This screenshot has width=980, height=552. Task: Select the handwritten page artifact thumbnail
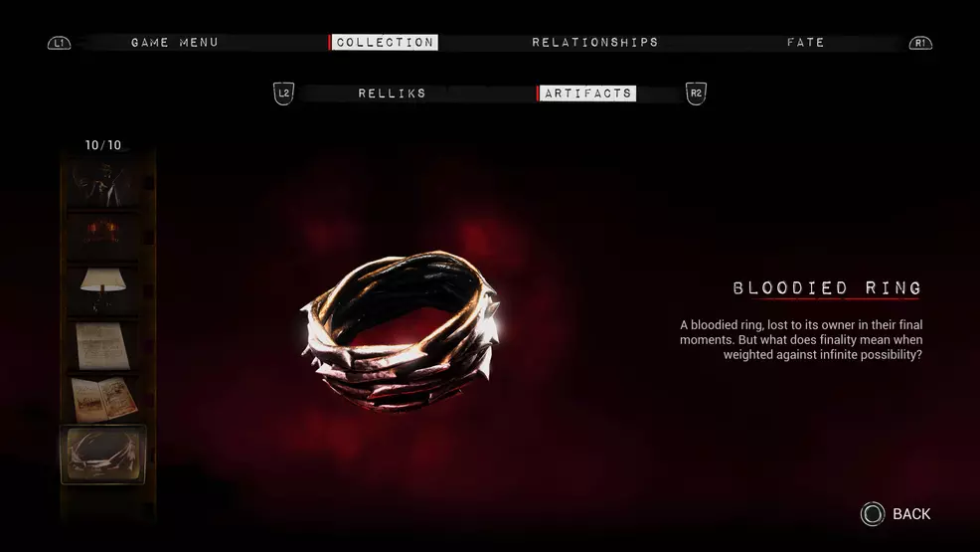tap(103, 345)
